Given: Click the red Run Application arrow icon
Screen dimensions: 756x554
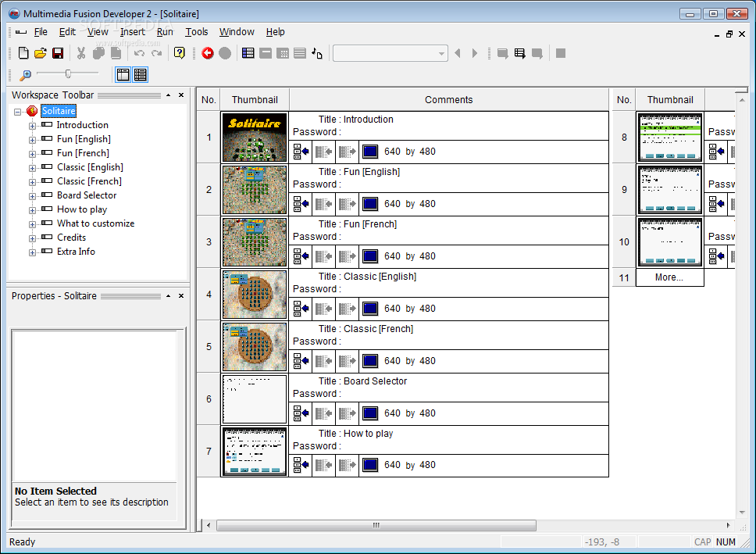Looking at the screenshot, I should pyautogui.click(x=208, y=53).
